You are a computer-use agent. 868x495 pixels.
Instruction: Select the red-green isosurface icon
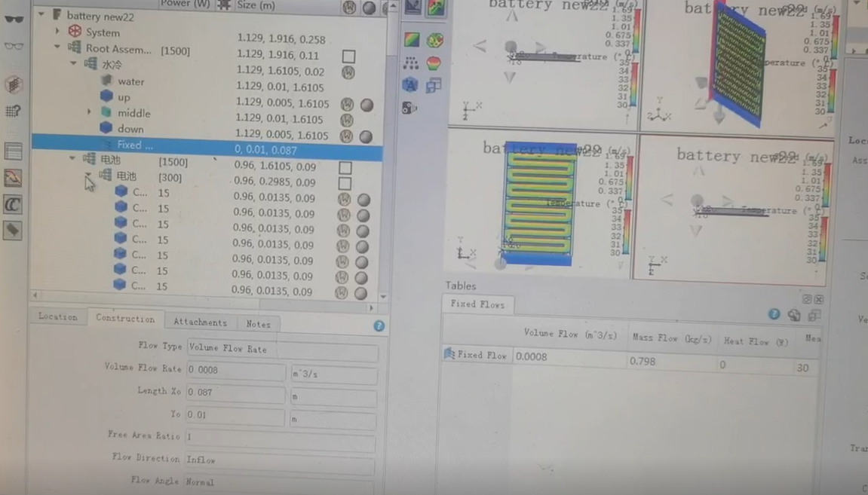click(434, 63)
